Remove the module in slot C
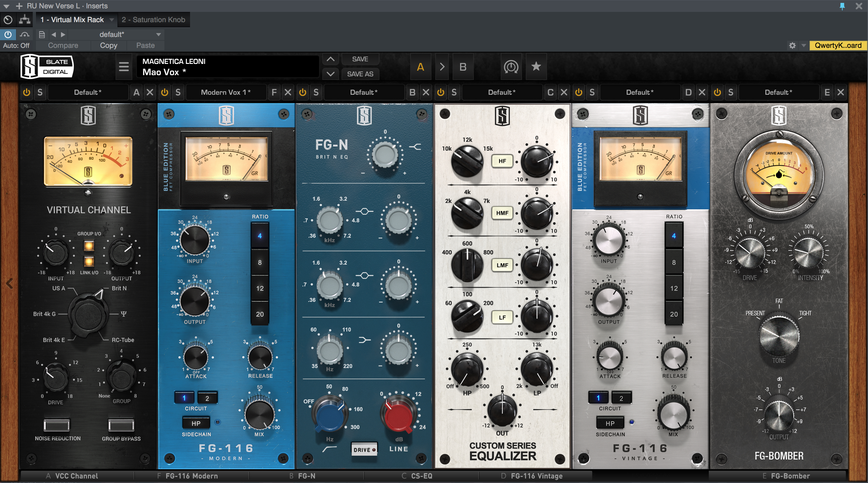This screenshot has width=868, height=483. click(564, 92)
